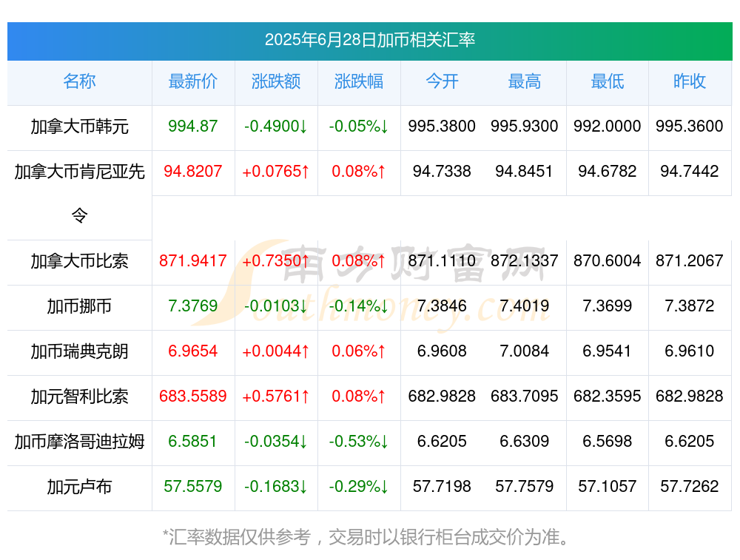The width and height of the screenshot is (740, 560).
Task: Click change amount -0.0354↓
Action: pyautogui.click(x=276, y=441)
